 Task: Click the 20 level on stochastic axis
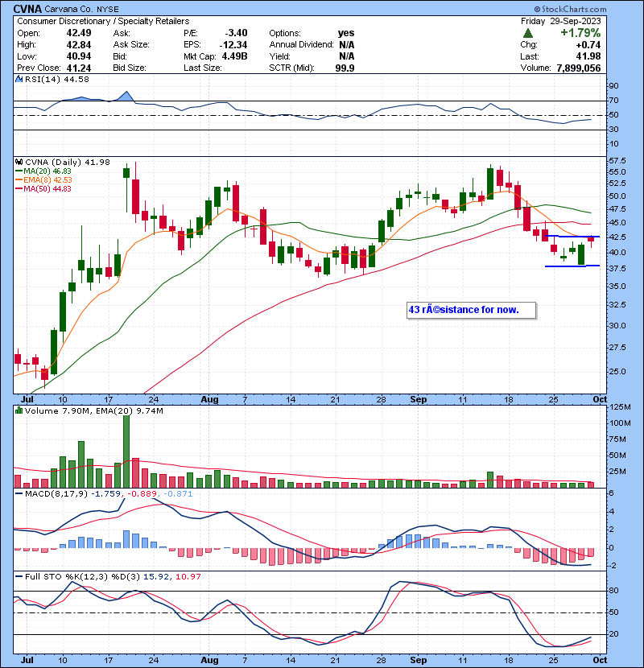pyautogui.click(x=613, y=634)
